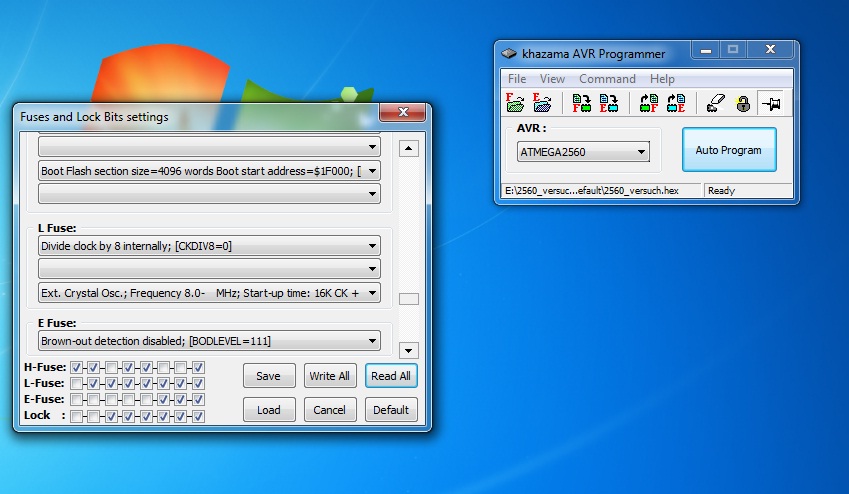849x494 pixels.
Task: Click the L Fuse: group label
Action: point(57,228)
